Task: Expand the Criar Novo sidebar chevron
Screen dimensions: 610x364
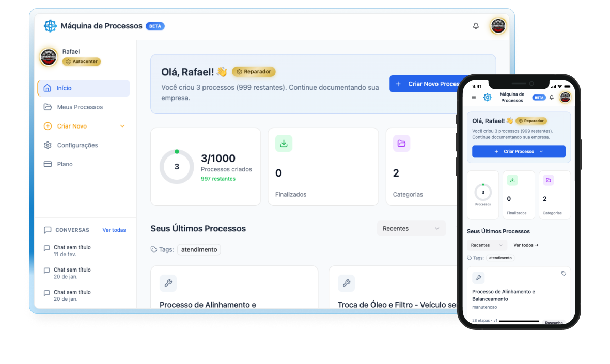Action: point(122,126)
